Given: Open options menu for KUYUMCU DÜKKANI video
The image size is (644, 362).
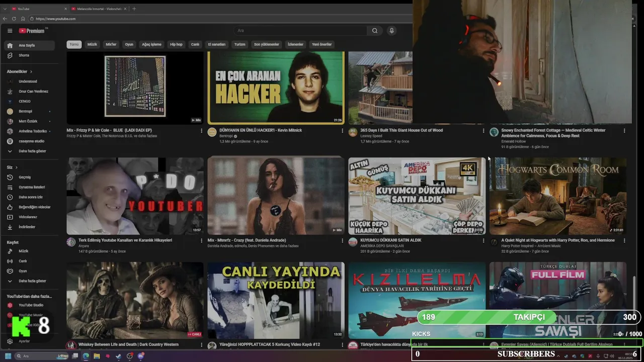Looking at the screenshot, I should point(484,241).
